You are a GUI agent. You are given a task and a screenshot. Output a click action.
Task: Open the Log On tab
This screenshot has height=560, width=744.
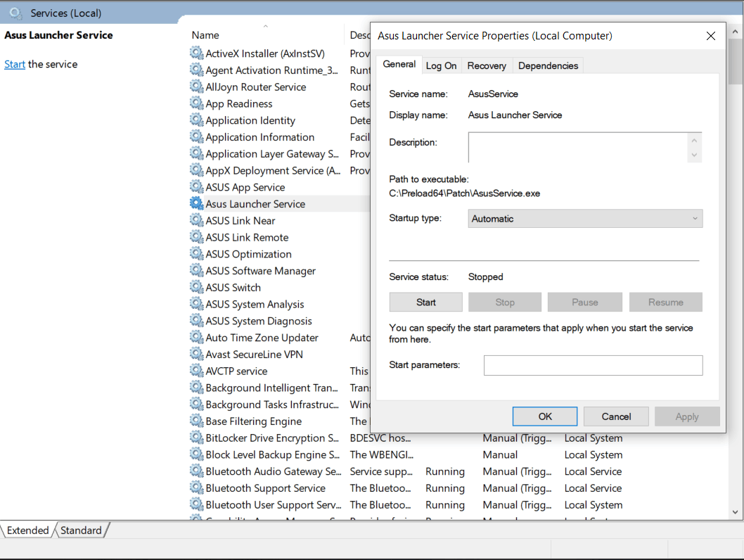(441, 66)
